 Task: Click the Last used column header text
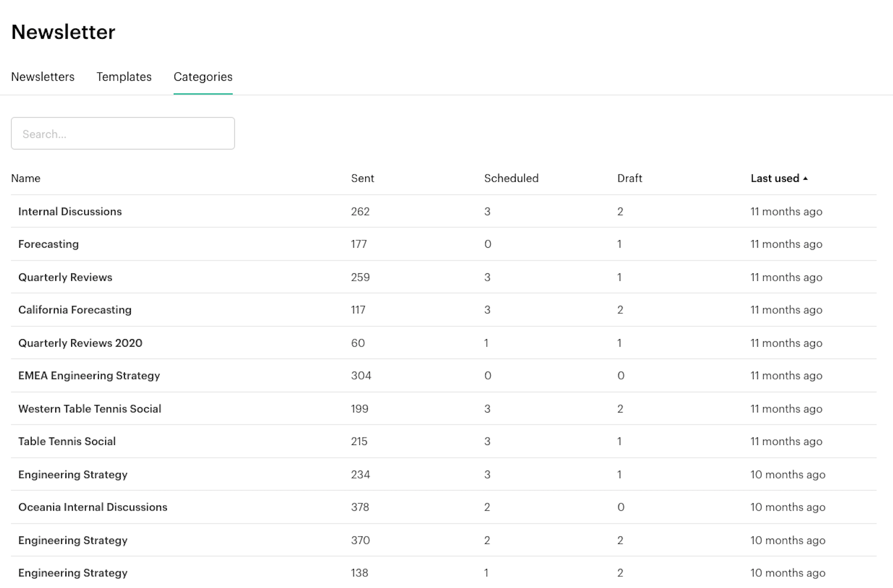coord(774,178)
